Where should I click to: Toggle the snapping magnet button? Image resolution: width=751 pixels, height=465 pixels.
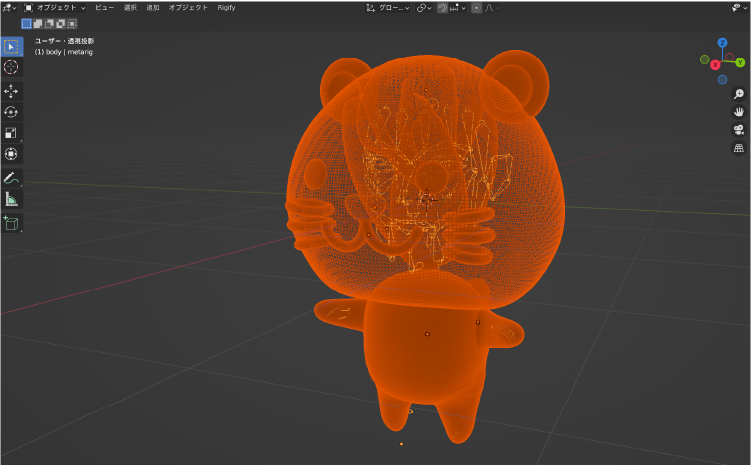tap(443, 8)
